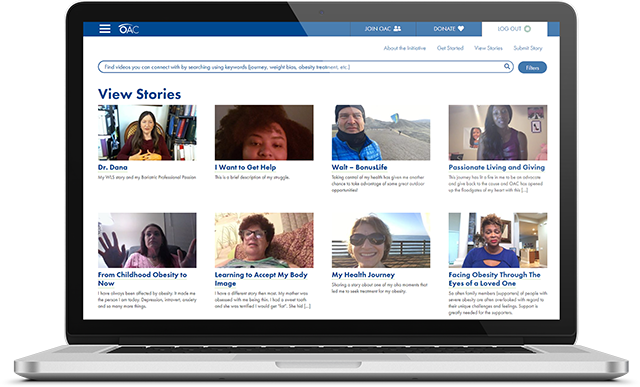Click Learning to Accept My Body Image title
The width and height of the screenshot is (640, 387).
click(261, 279)
